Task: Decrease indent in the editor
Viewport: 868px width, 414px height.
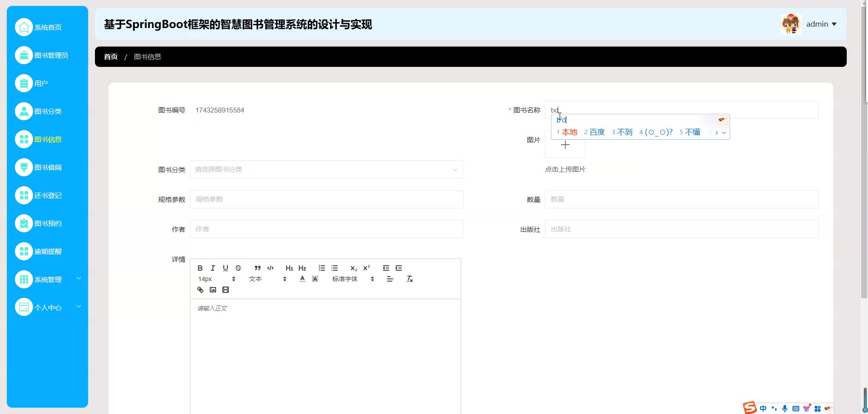Action: [386, 268]
